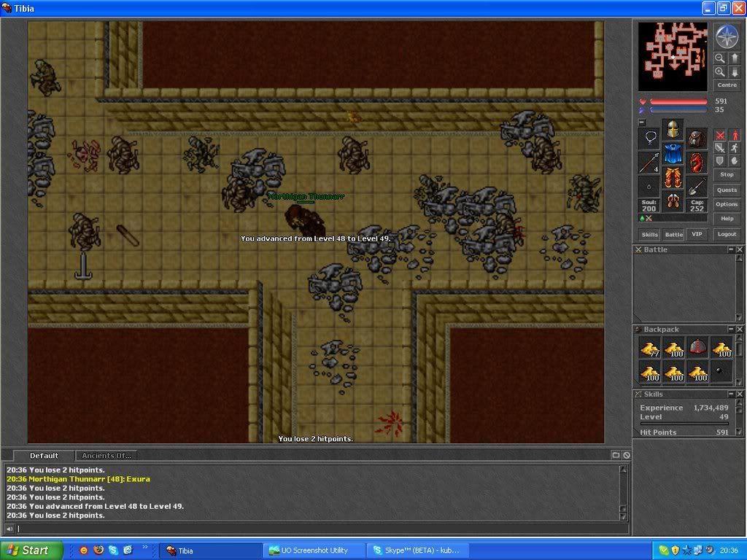Click the Battle panel scroll up arrow
Viewport: 747px width, 560px height.
coord(740,259)
